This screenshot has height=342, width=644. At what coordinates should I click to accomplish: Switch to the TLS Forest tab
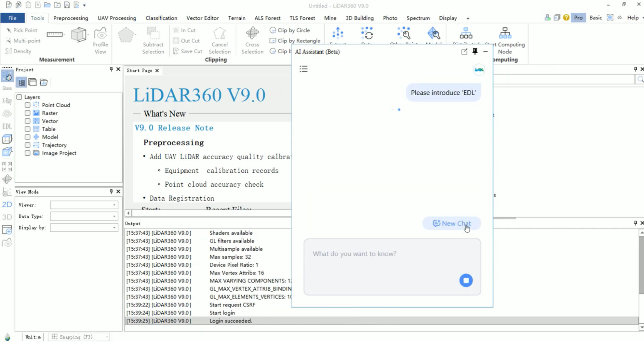click(x=302, y=18)
